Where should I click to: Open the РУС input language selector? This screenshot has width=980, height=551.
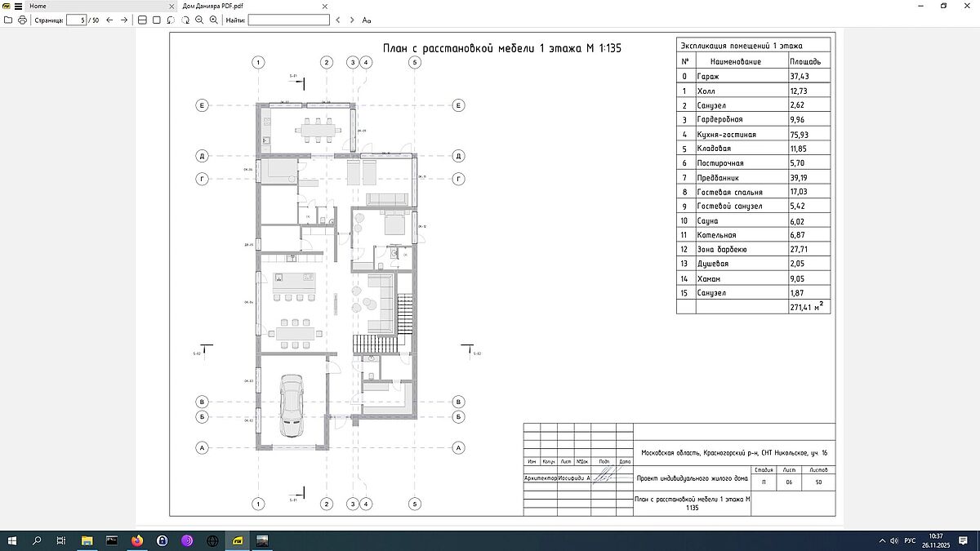click(908, 540)
